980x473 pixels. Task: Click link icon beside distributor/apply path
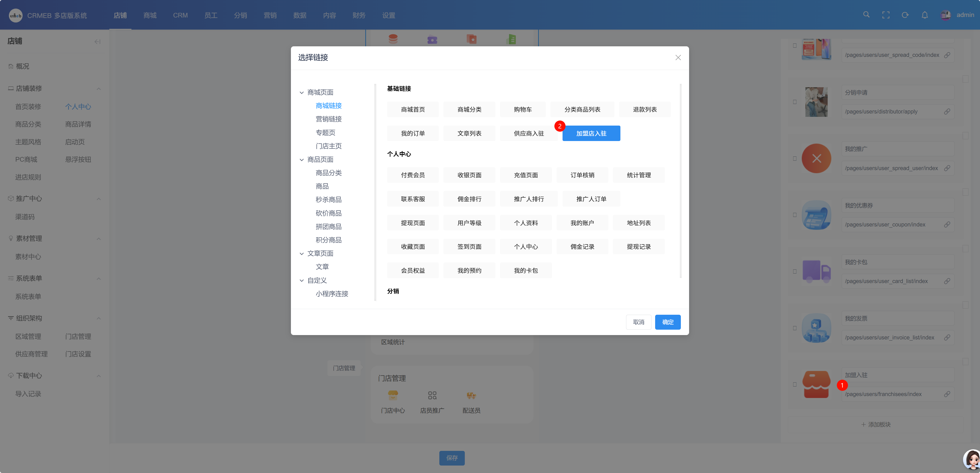(x=947, y=111)
